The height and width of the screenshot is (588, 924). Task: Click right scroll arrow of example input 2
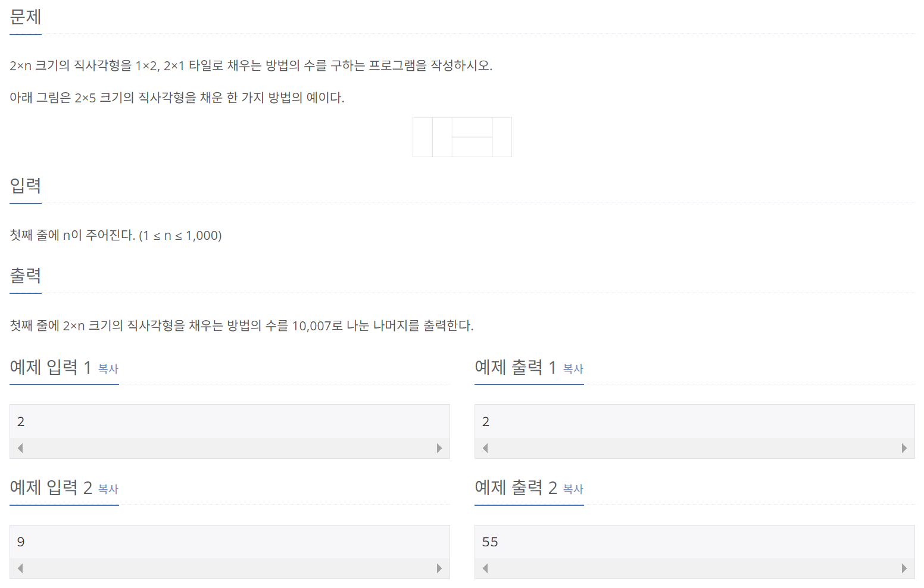[439, 568]
